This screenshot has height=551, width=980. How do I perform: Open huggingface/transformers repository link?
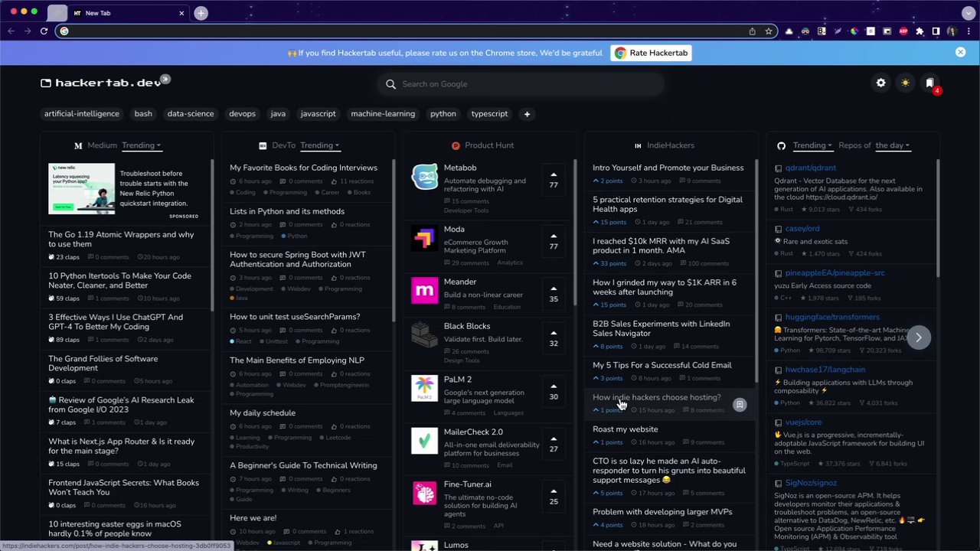coord(832,317)
